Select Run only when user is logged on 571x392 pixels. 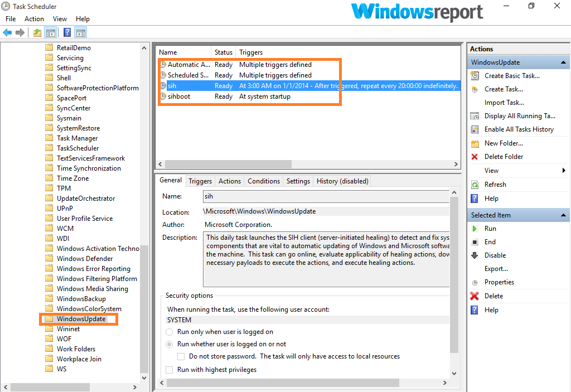(170, 332)
